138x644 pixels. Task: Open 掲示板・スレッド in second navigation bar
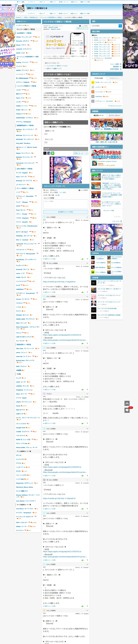[63, 14]
